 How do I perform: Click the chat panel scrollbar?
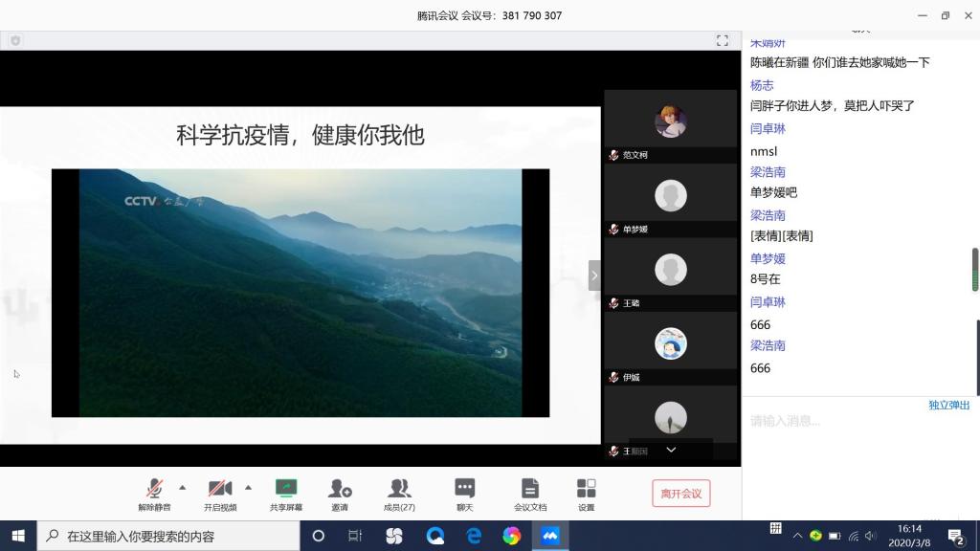[x=975, y=271]
